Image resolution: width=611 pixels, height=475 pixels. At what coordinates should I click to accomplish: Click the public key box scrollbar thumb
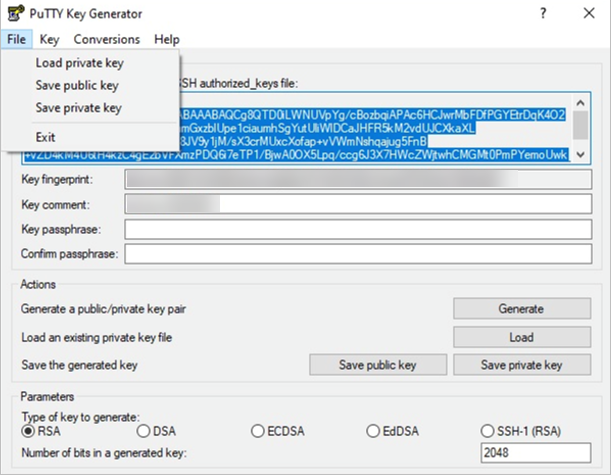pyautogui.click(x=580, y=125)
